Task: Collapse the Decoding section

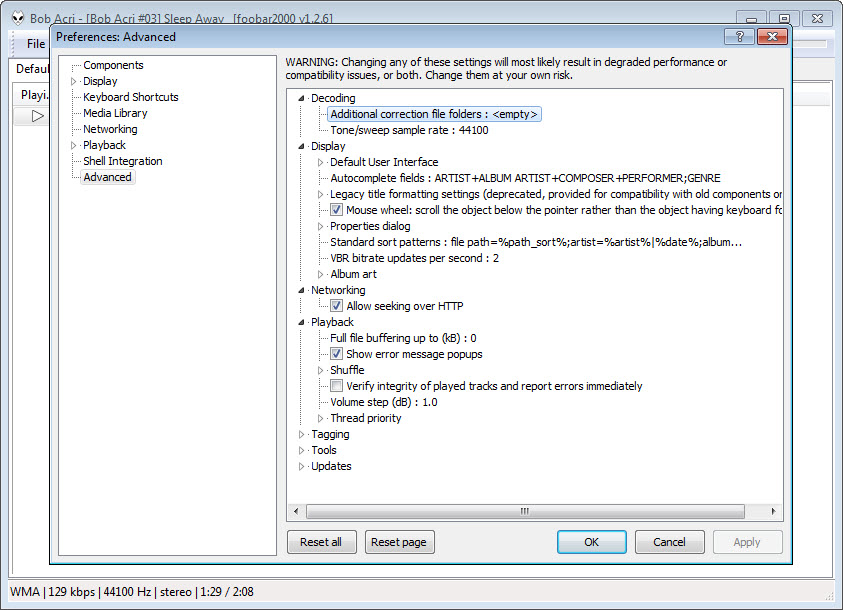Action: 302,98
